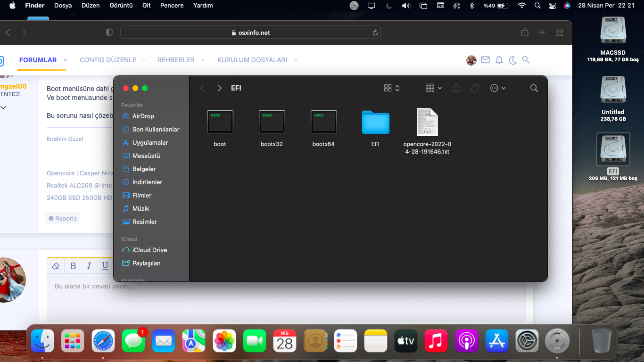The height and width of the screenshot is (362, 644).
Task: Click the Share icon in Finder toolbar
Action: (x=456, y=88)
